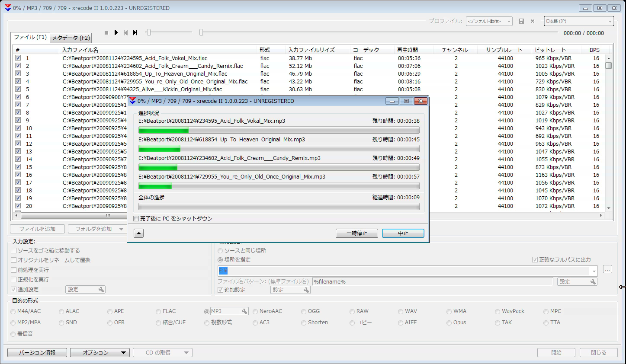Open input 追加設定 settings wrench button
This screenshot has height=364, width=626.
(x=85, y=290)
